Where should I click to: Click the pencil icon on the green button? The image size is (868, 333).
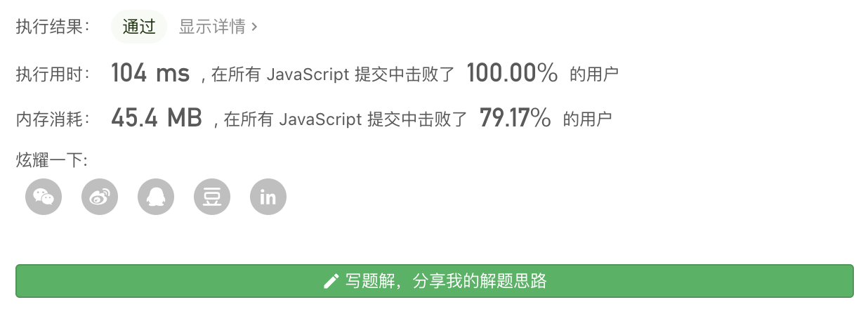(x=331, y=282)
